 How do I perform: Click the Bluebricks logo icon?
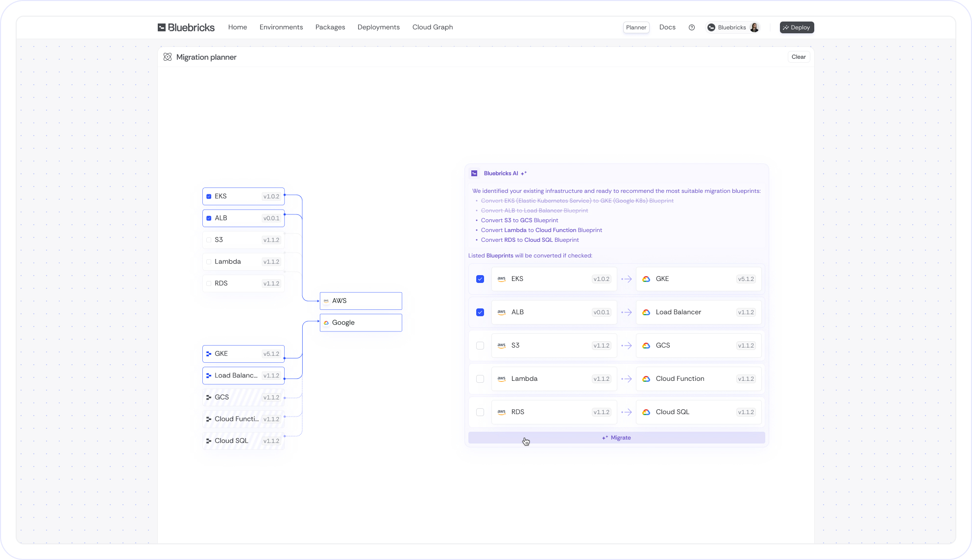point(161,27)
